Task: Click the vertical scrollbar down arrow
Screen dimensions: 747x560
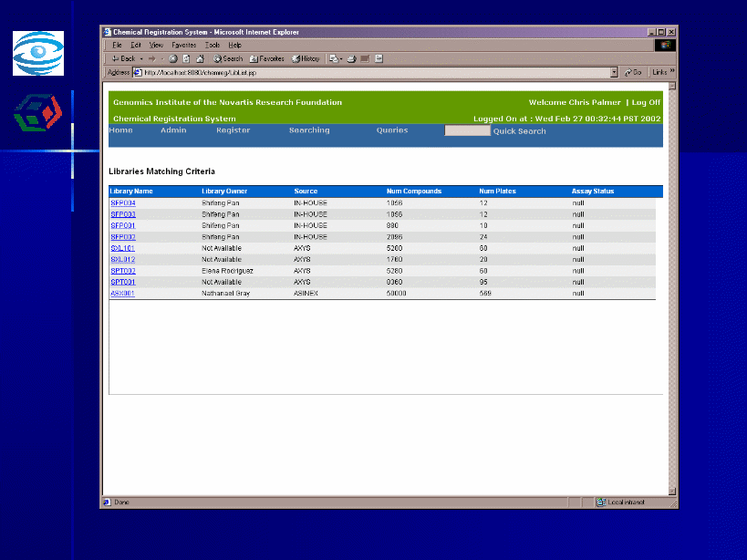Action: [672, 490]
